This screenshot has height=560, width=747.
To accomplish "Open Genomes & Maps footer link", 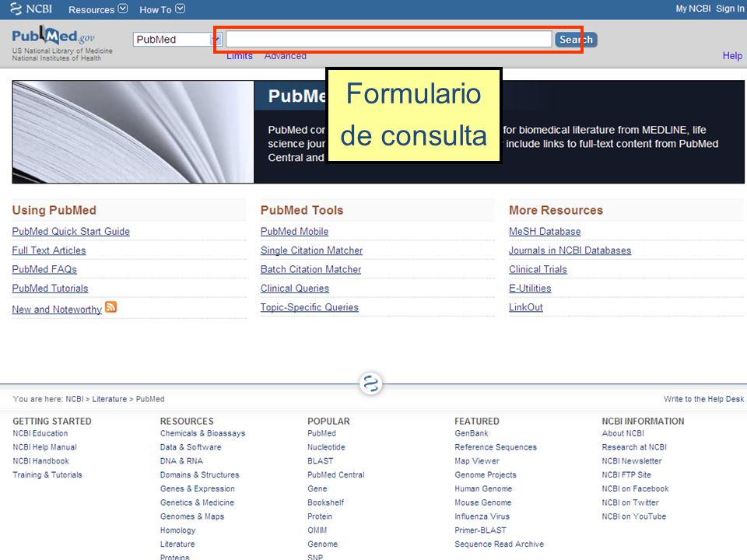I will click(x=192, y=516).
